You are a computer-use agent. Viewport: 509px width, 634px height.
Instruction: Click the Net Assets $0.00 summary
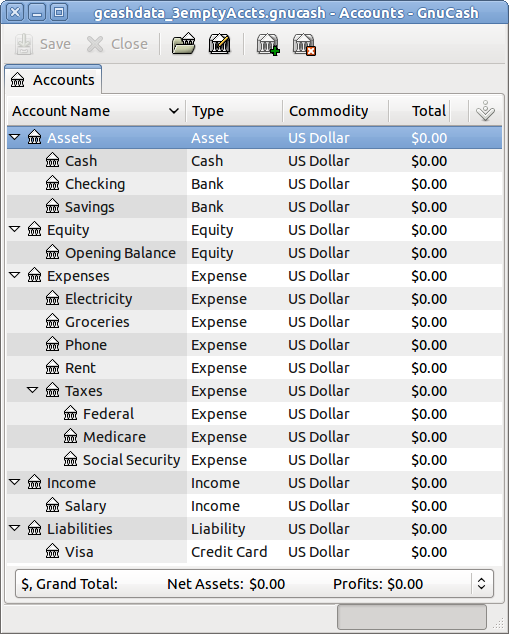pos(226,584)
